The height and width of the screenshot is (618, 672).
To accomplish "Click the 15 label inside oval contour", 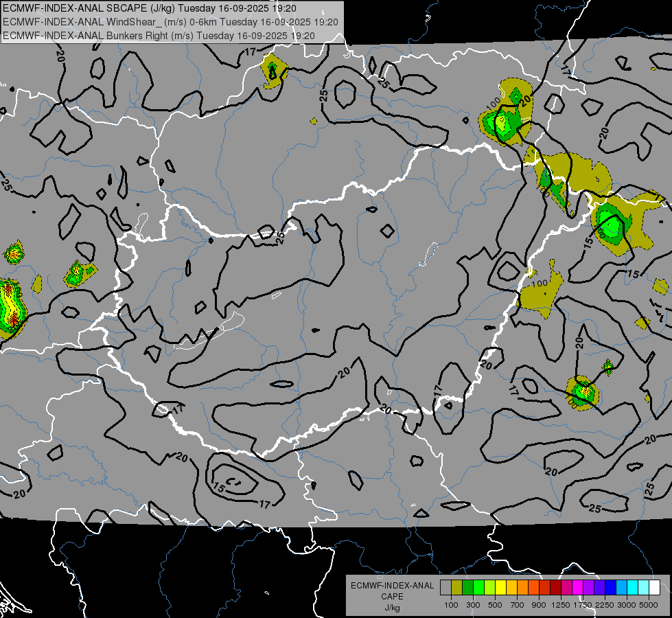I will coord(218,488).
